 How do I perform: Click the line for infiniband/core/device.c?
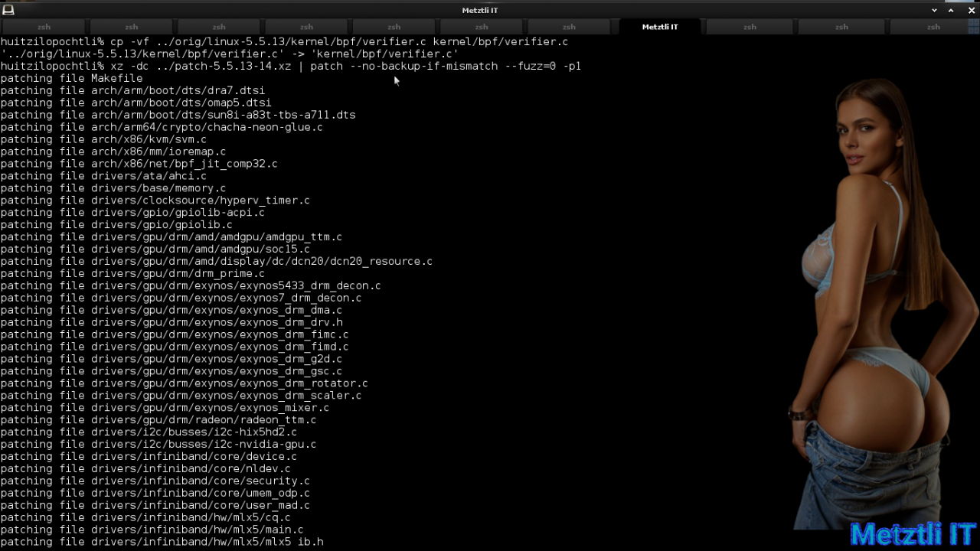[149, 458]
